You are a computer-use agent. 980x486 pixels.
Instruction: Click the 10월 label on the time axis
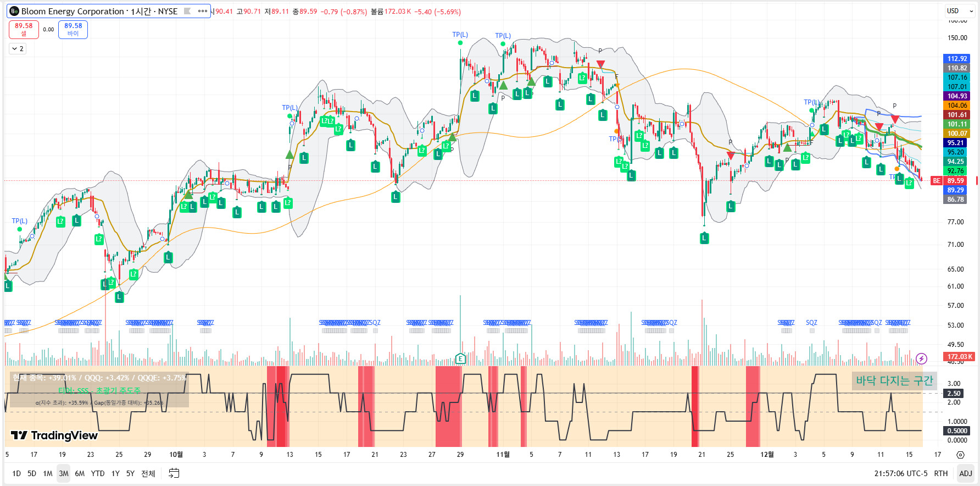[x=176, y=455]
